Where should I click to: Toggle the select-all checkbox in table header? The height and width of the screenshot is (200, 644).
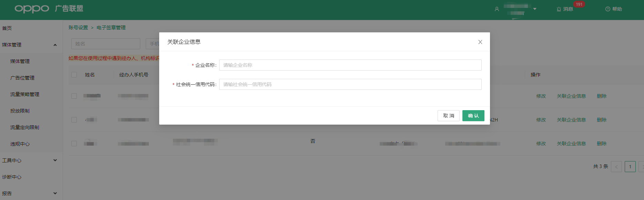click(x=74, y=75)
